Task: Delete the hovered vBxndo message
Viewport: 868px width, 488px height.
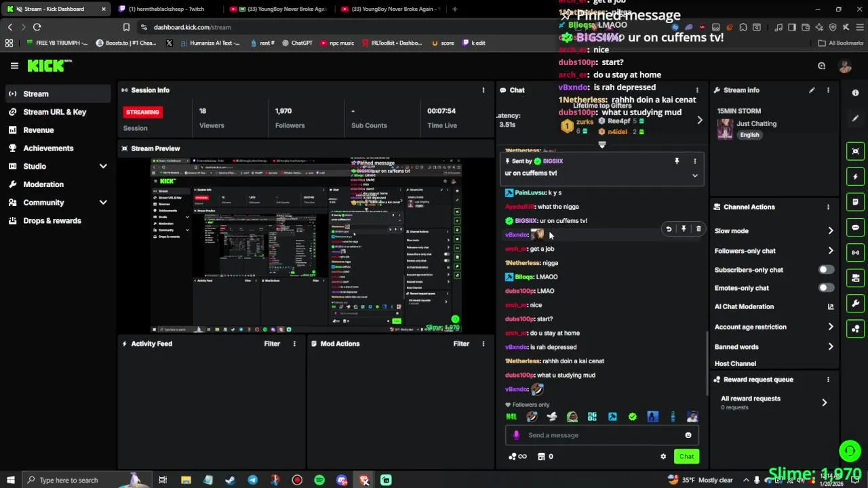Action: 698,229
